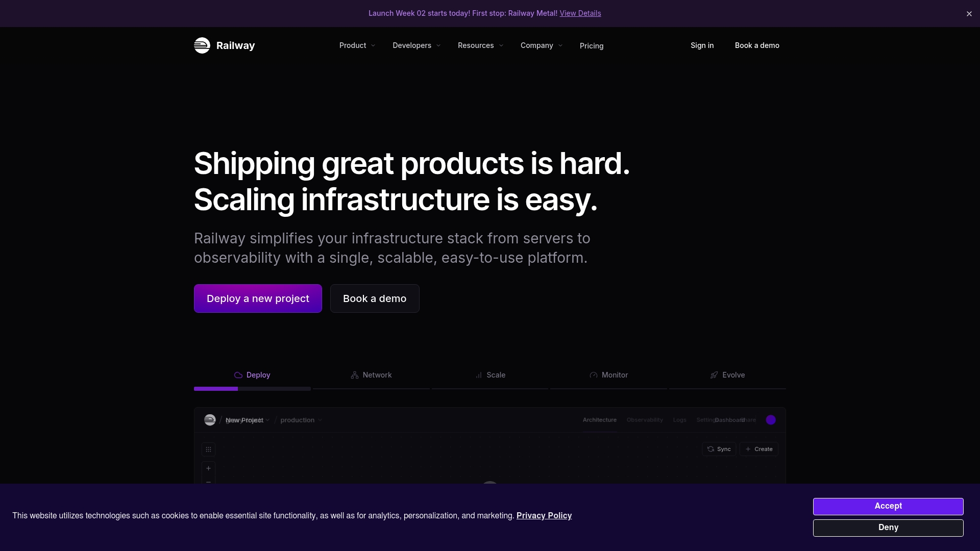Deny cookie tracking

(888, 528)
